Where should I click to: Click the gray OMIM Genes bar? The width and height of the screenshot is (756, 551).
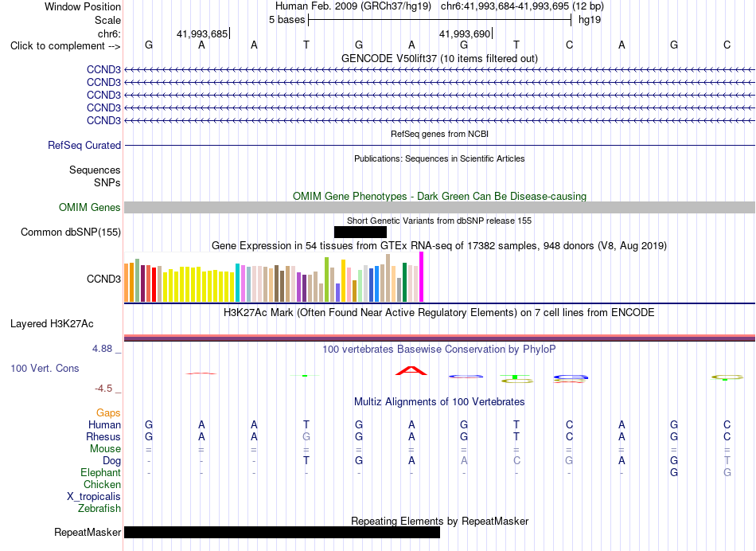pyautogui.click(x=439, y=208)
